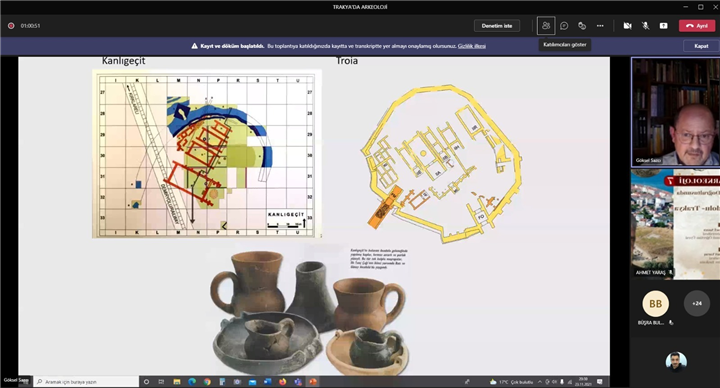Toggle the camera on
The height and width of the screenshot is (388, 720).
627,26
